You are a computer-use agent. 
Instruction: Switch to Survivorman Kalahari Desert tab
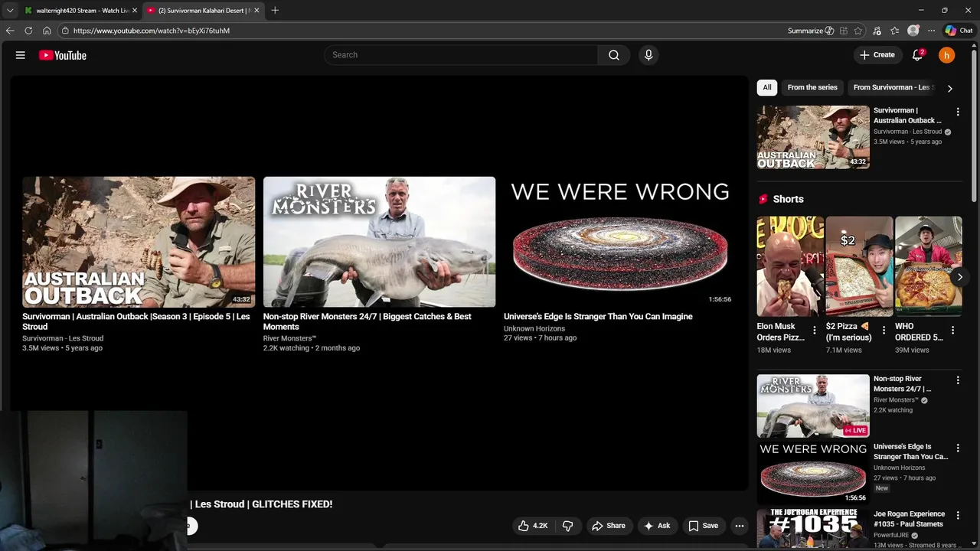204,11
